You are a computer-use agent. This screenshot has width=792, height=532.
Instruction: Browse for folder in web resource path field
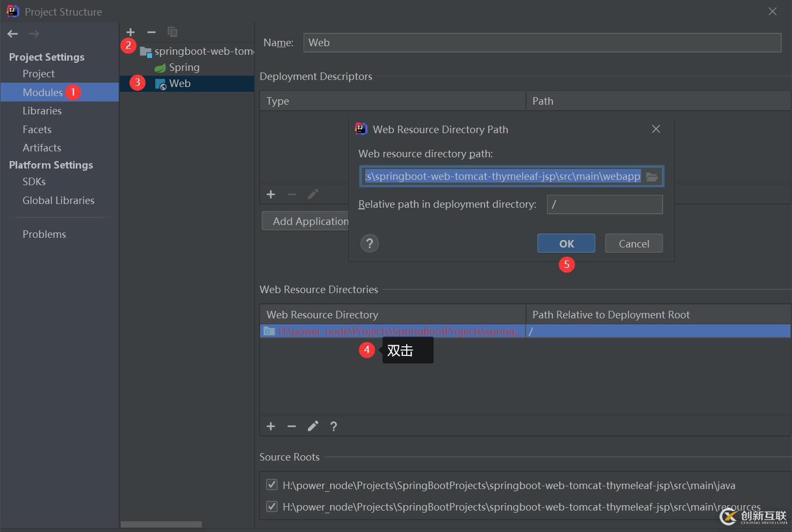[652, 177]
